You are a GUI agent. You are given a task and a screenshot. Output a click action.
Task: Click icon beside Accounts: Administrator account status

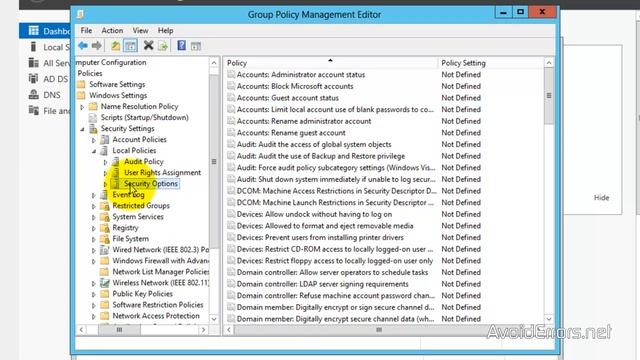231,74
